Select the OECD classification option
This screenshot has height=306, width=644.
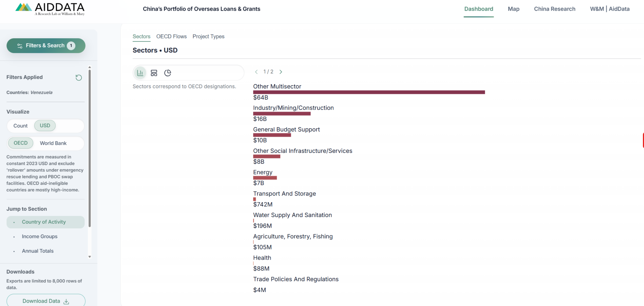pyautogui.click(x=20, y=143)
